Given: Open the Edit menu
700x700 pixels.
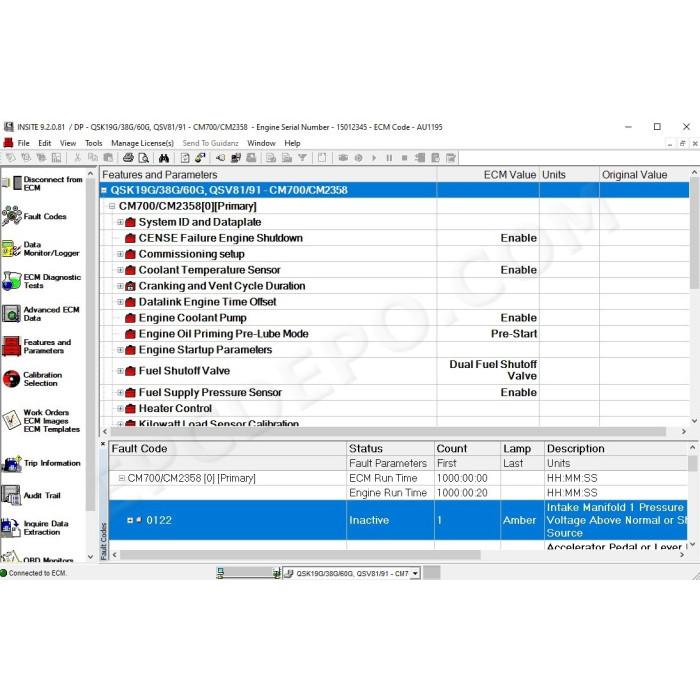Looking at the screenshot, I should pyautogui.click(x=45, y=143).
